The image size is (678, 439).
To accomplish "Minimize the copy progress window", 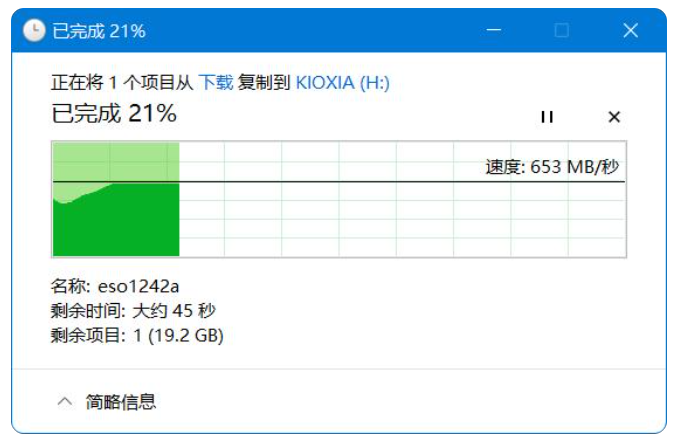I will tap(493, 31).
